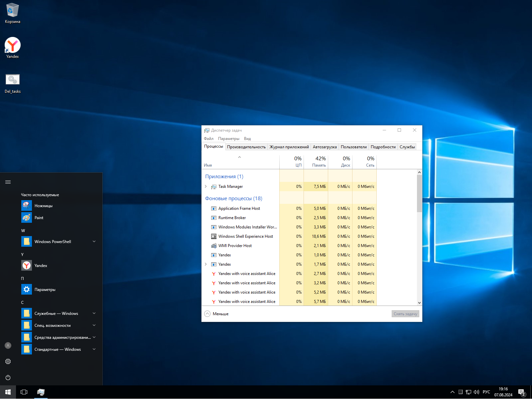Open the Del_tasks desktop file
The width and height of the screenshot is (532, 399).
(13, 83)
